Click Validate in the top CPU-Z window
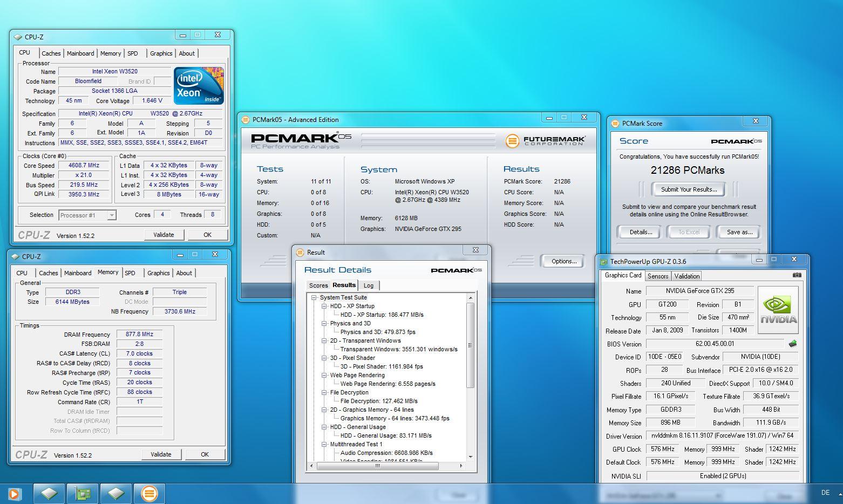843x504 pixels. click(164, 235)
